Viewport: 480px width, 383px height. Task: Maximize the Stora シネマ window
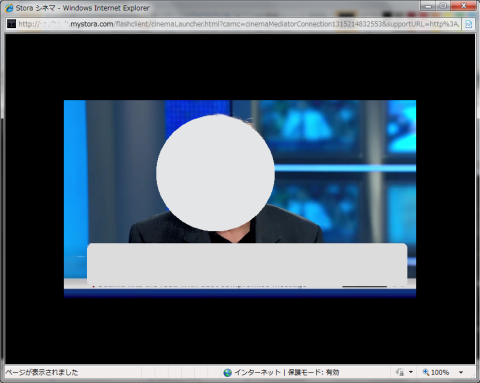click(x=443, y=6)
